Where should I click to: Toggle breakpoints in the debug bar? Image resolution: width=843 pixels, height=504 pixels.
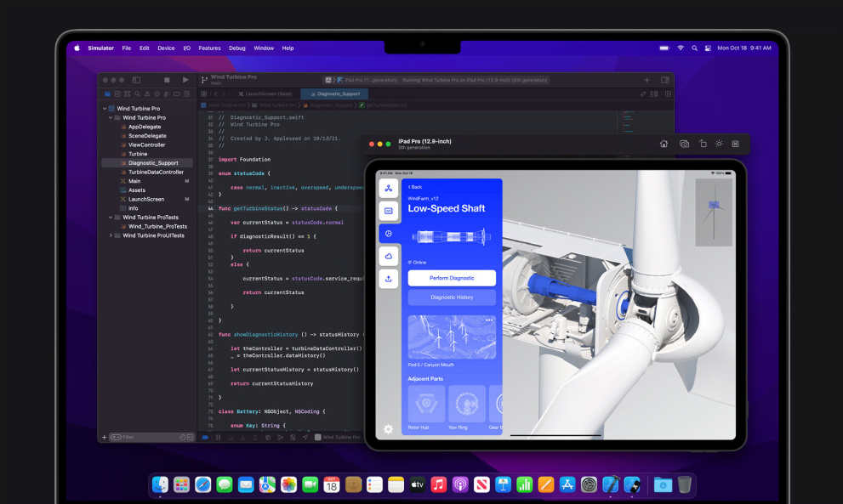(x=204, y=437)
